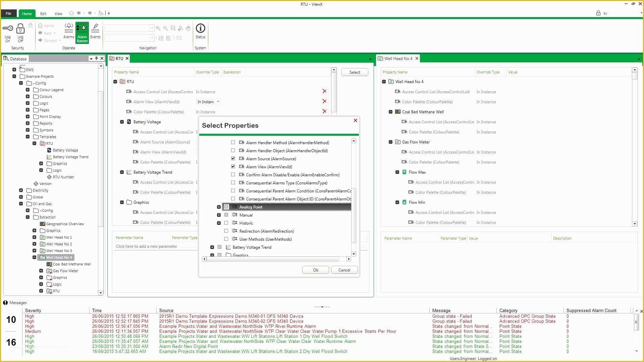
Task: Select Version item in Database tree
Action: click(43, 184)
